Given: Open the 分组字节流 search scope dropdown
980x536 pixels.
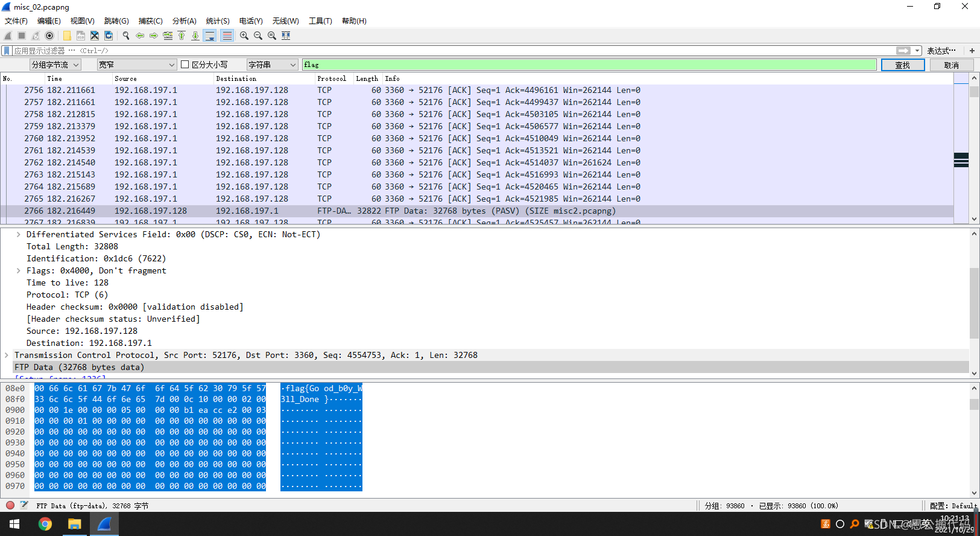Looking at the screenshot, I should click(x=55, y=65).
